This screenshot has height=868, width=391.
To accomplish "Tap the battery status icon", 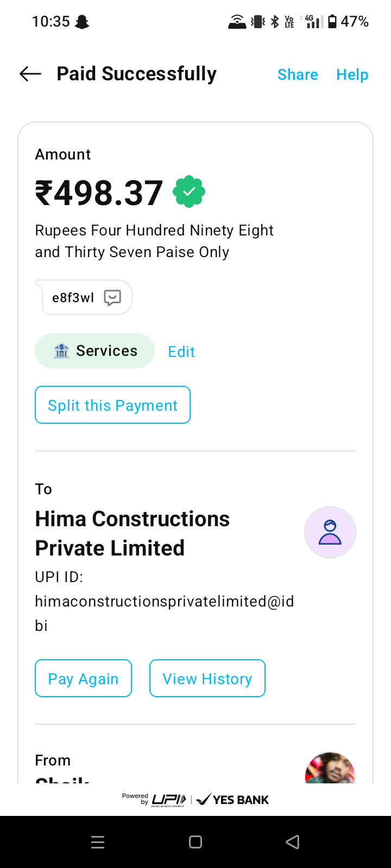I will pos(332,22).
